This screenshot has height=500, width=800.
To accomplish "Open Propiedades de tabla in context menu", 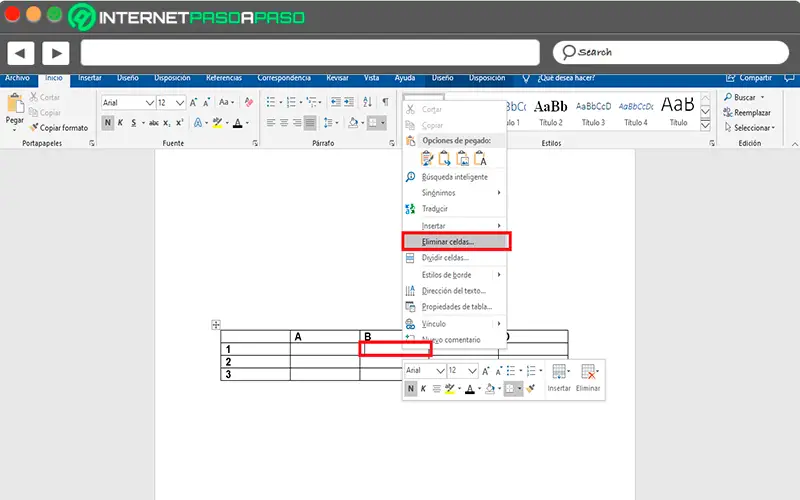I will tap(455, 307).
